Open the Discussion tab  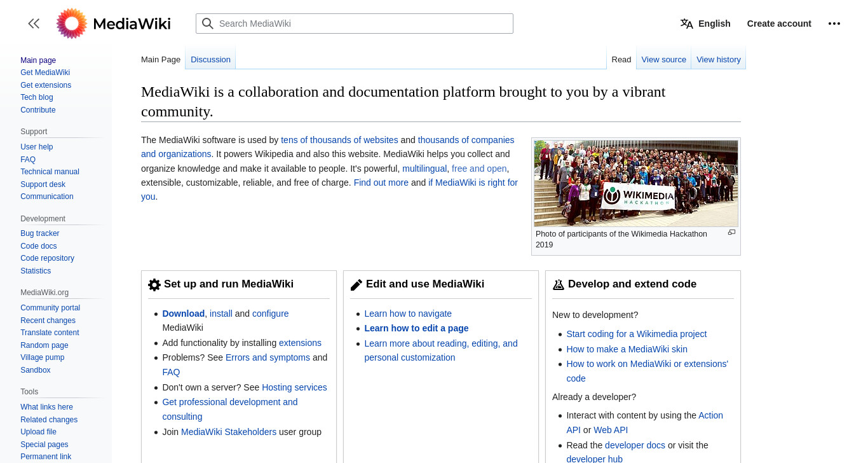tap(210, 59)
